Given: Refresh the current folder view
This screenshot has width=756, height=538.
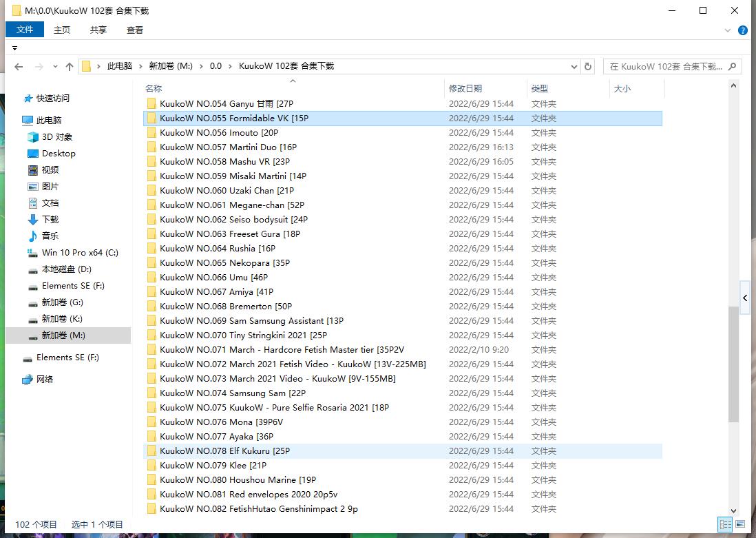Looking at the screenshot, I should (588, 67).
